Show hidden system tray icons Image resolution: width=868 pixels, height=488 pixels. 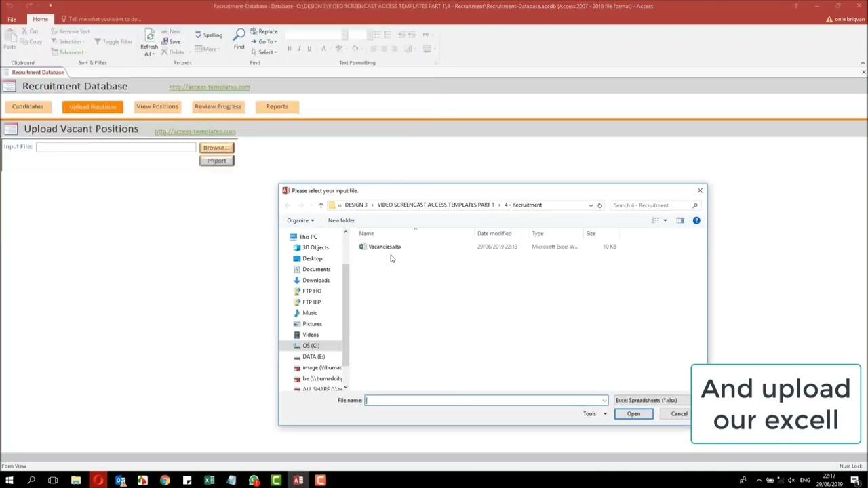759,481
